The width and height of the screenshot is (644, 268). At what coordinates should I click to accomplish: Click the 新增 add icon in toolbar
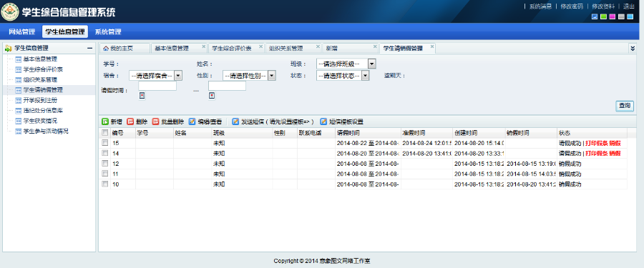point(104,121)
